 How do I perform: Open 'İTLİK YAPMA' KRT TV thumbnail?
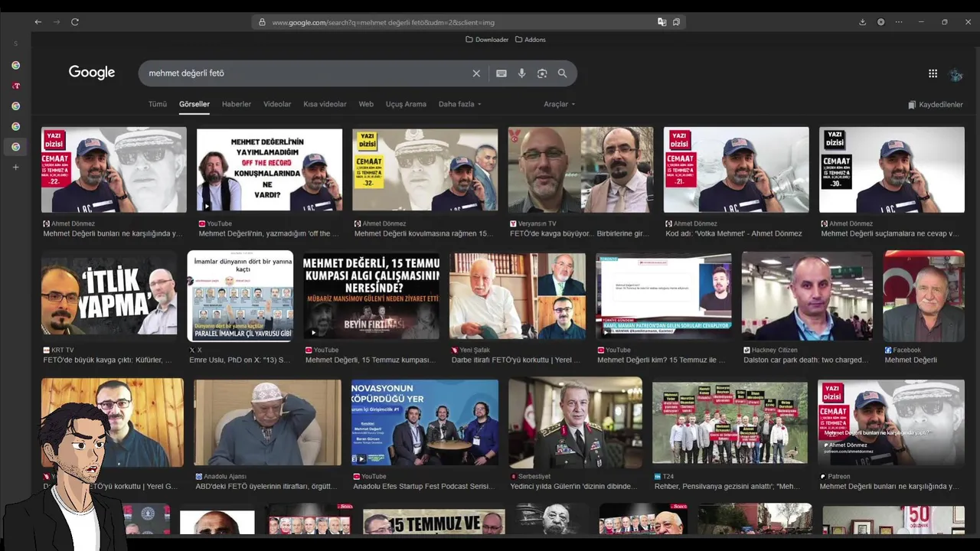109,294
